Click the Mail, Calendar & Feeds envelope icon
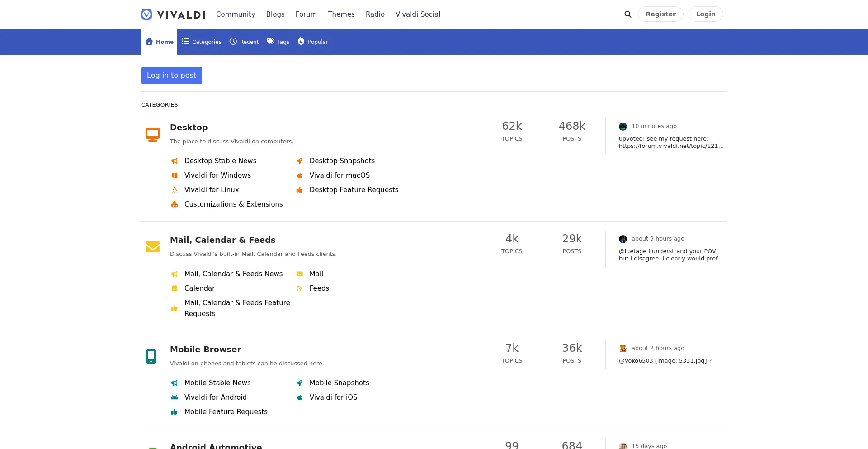Image resolution: width=868 pixels, height=449 pixels. (153, 247)
